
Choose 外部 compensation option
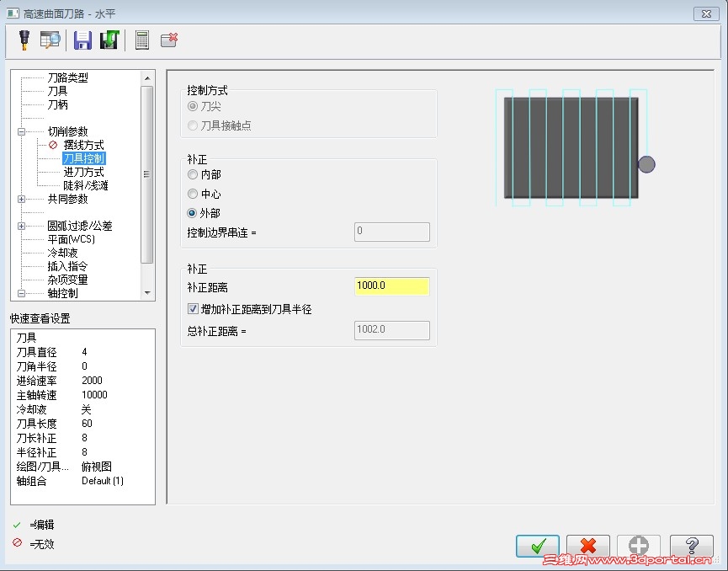pyautogui.click(x=192, y=213)
